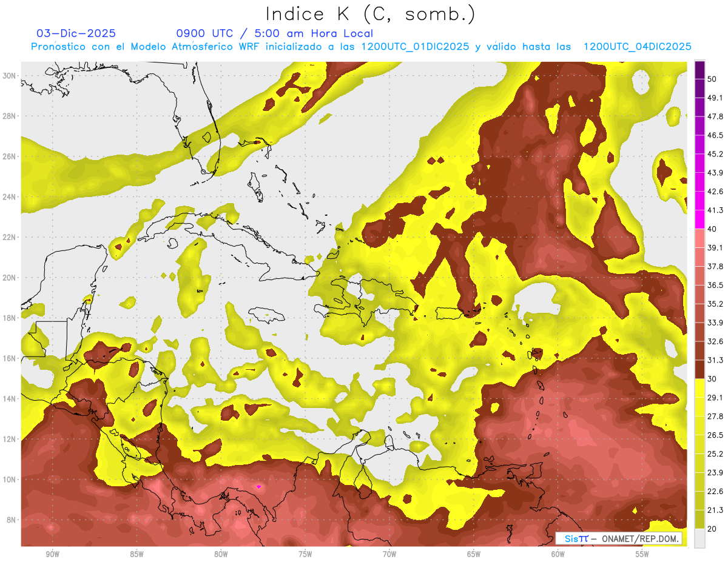Click the date label "03-Dic-2025"
The image size is (728, 562).
76,33
